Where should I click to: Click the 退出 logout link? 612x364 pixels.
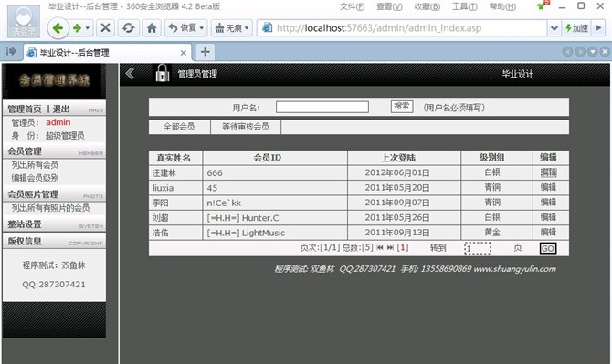pyautogui.click(x=61, y=109)
